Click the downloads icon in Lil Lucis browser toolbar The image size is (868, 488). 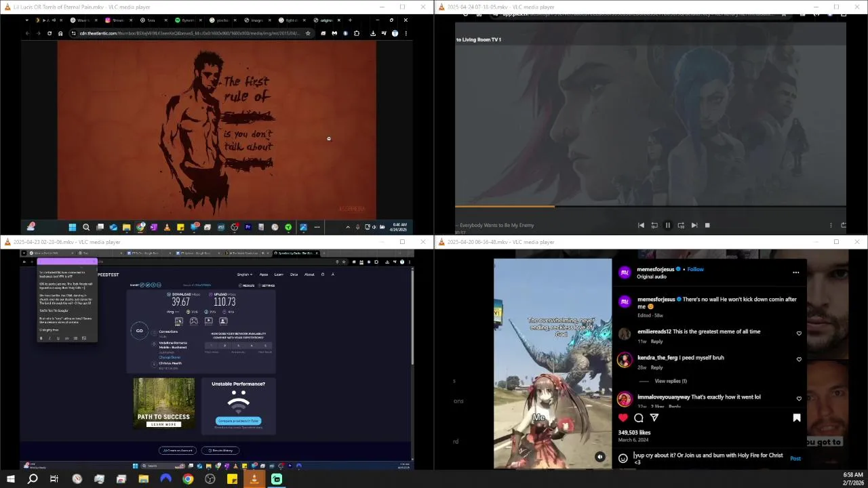click(x=373, y=33)
